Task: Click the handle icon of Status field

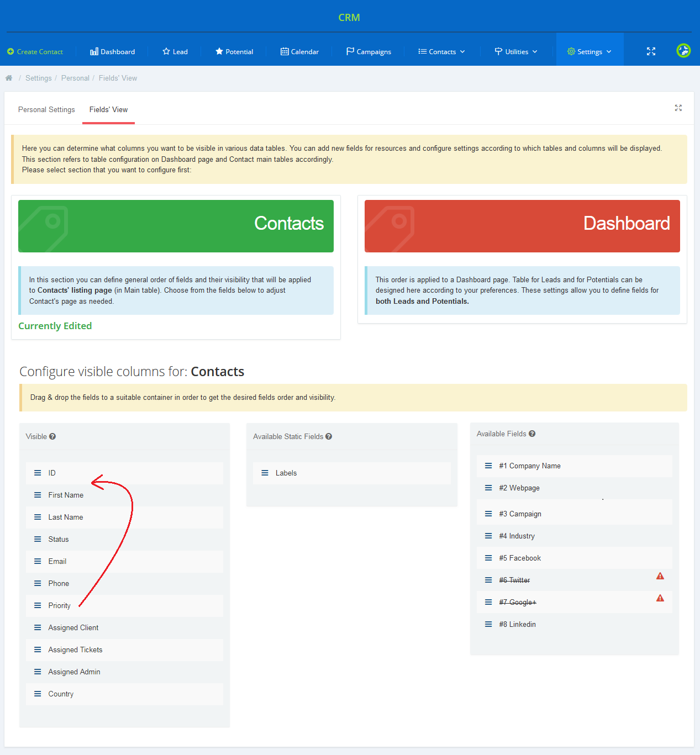Action: (x=38, y=539)
